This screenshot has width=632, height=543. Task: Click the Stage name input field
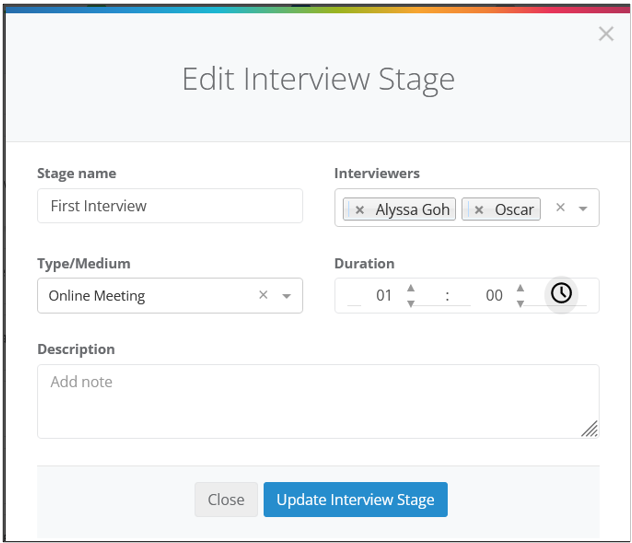170,206
